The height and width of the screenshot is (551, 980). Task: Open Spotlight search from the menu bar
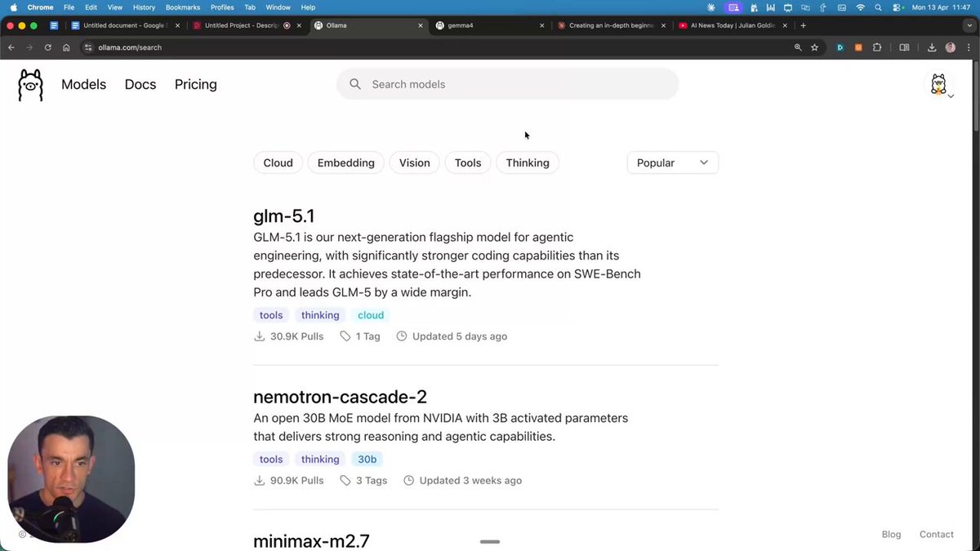click(x=878, y=7)
